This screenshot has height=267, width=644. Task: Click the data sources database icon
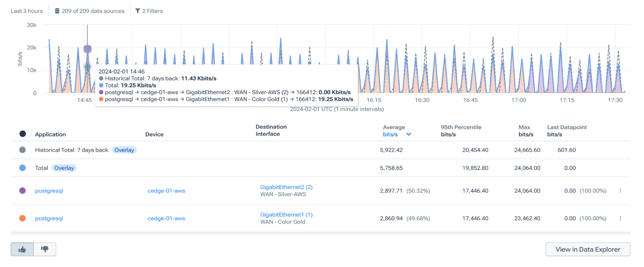[x=57, y=11]
